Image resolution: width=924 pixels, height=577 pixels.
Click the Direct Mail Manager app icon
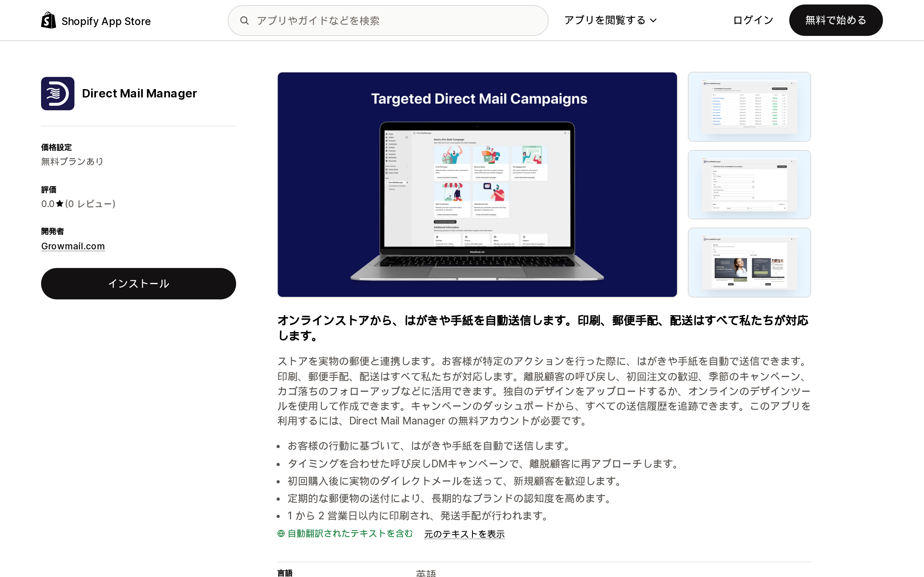pos(58,94)
